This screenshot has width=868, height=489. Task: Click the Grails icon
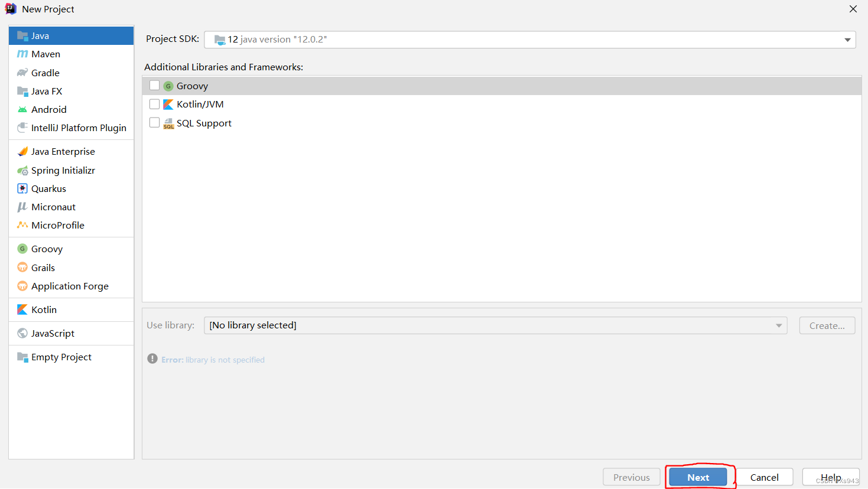(22, 268)
